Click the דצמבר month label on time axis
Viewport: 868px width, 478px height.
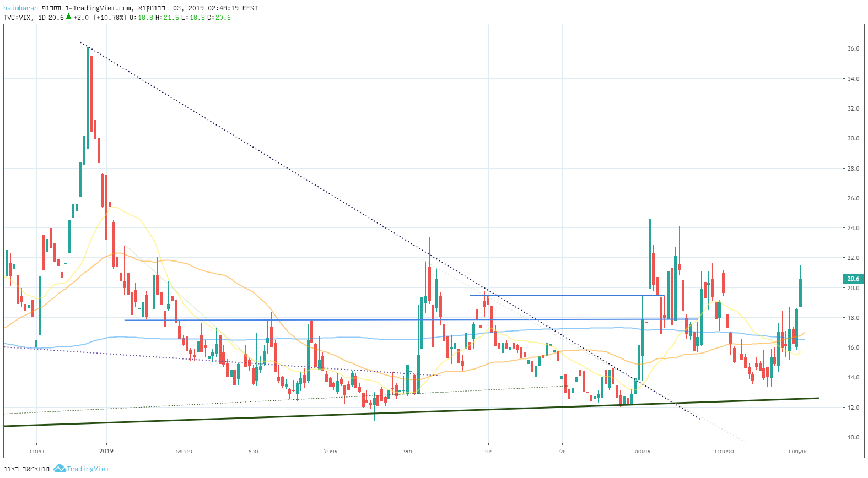(36, 452)
